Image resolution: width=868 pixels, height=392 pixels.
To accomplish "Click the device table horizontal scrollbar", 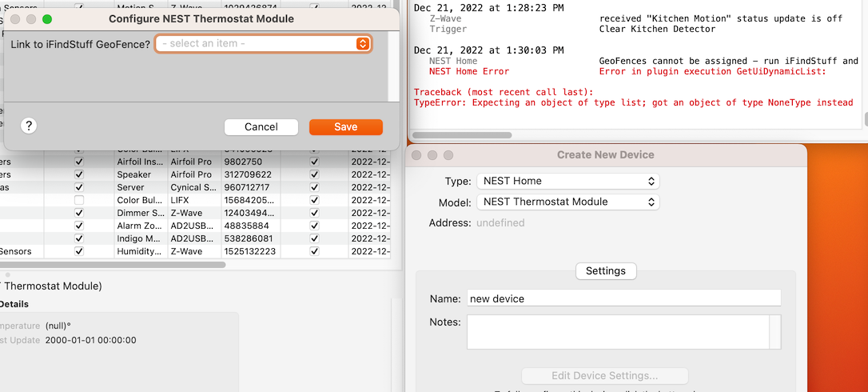I will [113, 265].
